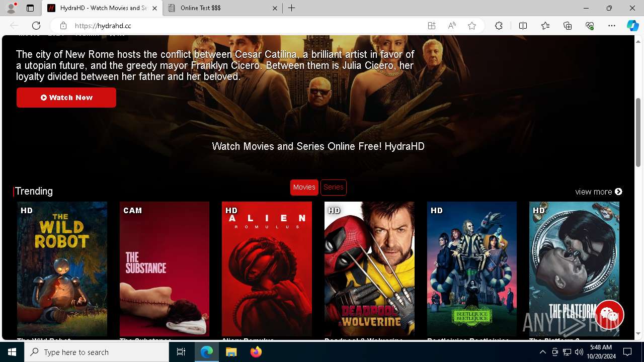Switch to Online Test $$$ tab

(x=223, y=8)
